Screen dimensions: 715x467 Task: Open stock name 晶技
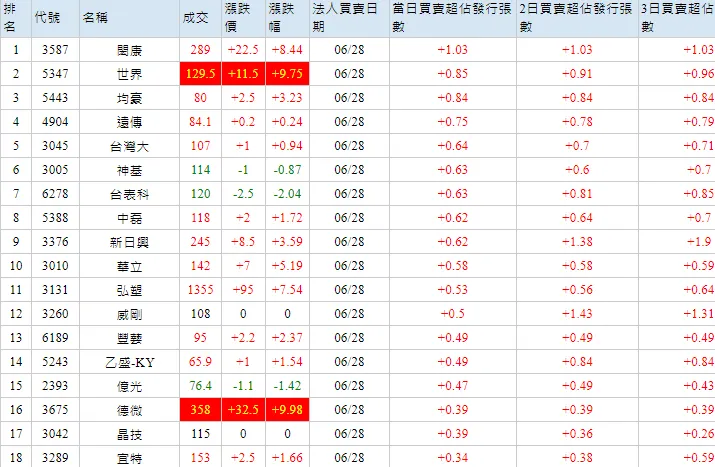point(130,434)
